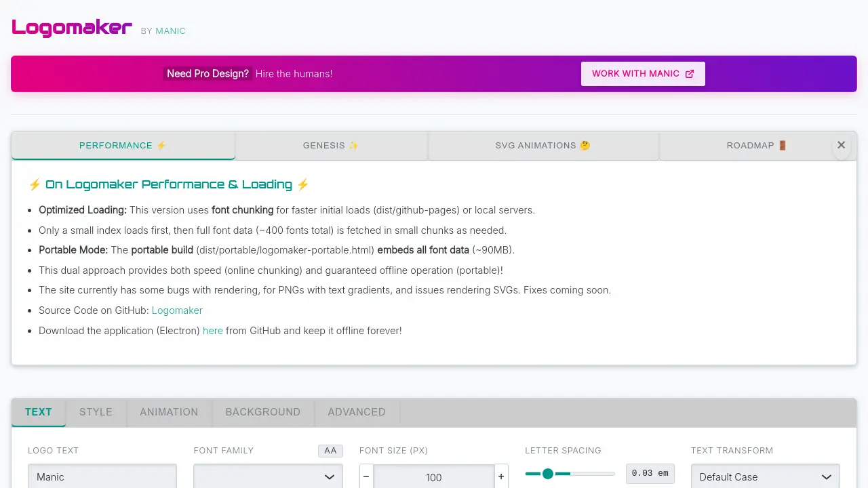Open the BACKGROUND settings tab
Image resolution: width=868 pixels, height=488 pixels.
(x=262, y=412)
